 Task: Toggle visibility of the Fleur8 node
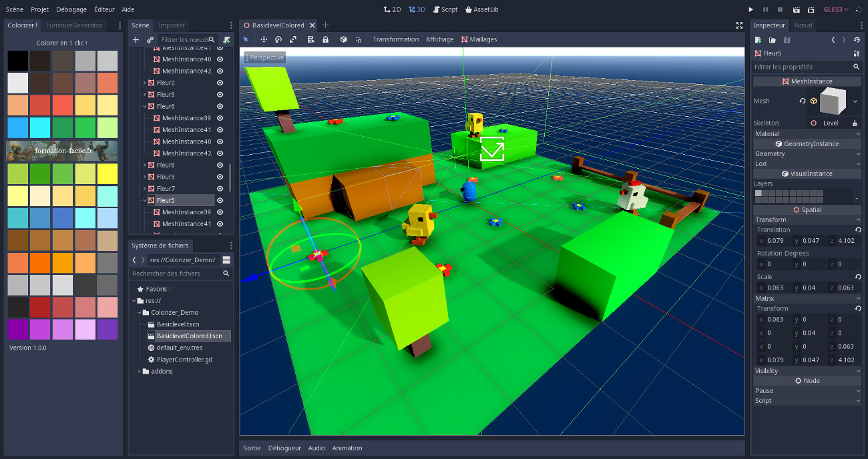220,165
